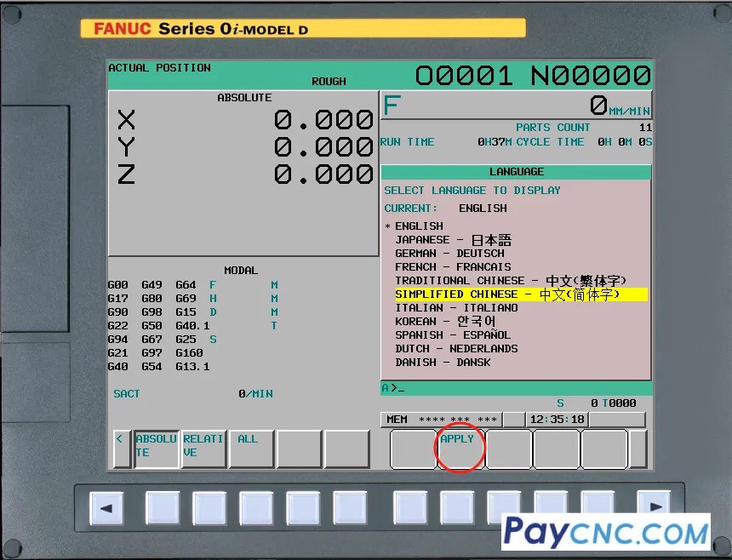The height and width of the screenshot is (560, 732).
Task: Select the RELATIVE soft key
Action: tap(203, 449)
